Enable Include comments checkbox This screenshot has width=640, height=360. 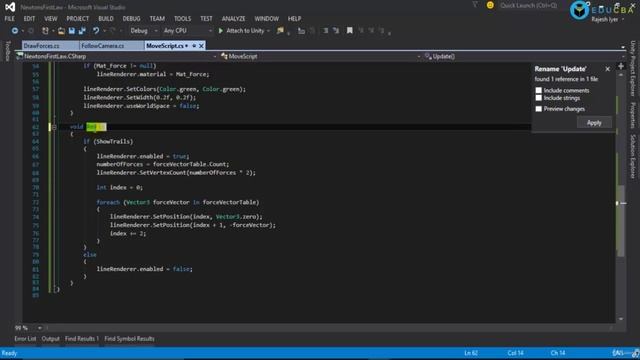click(538, 90)
